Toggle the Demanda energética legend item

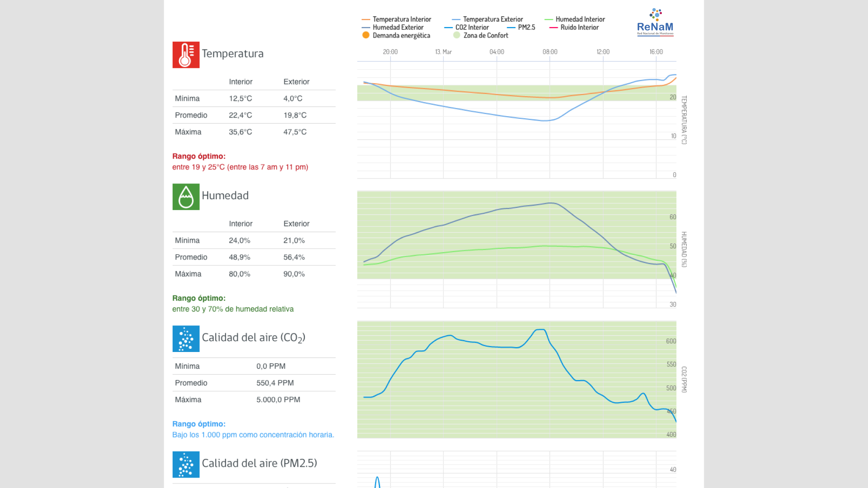click(396, 36)
